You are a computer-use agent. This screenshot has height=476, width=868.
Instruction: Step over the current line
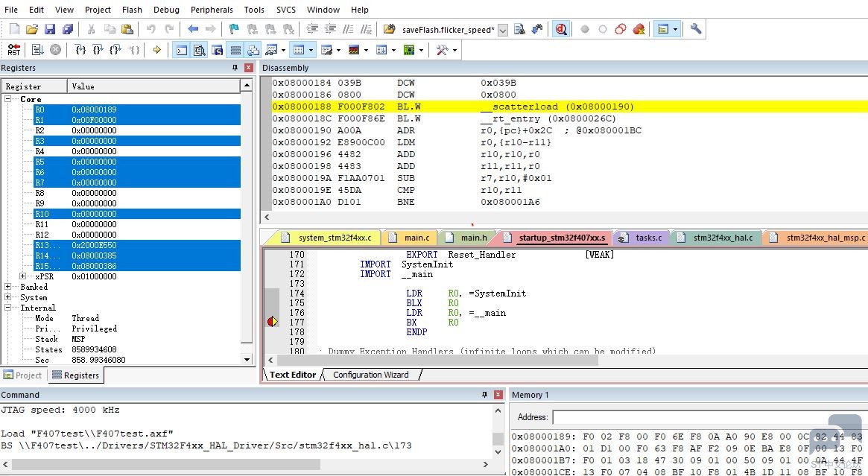[x=98, y=51]
